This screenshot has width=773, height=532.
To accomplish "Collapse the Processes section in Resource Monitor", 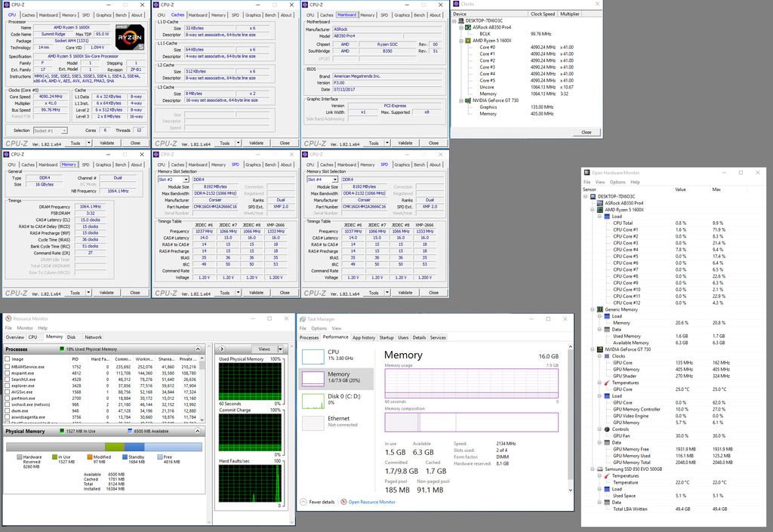I will click(198, 349).
